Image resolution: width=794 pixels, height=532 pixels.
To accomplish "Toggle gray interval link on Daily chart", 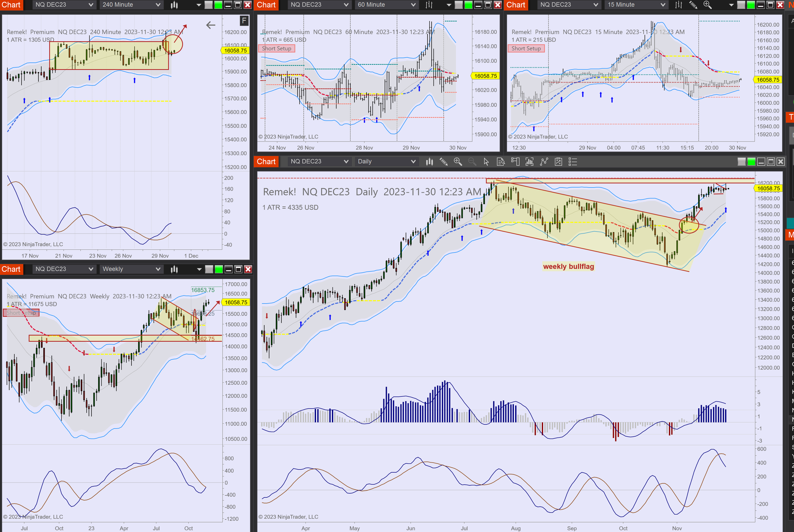I will 741,162.
